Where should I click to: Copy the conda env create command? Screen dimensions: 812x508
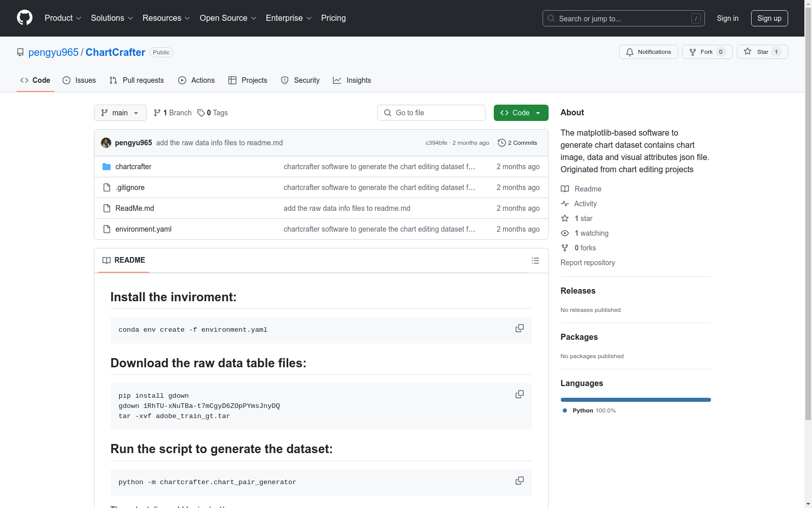[x=520, y=328]
